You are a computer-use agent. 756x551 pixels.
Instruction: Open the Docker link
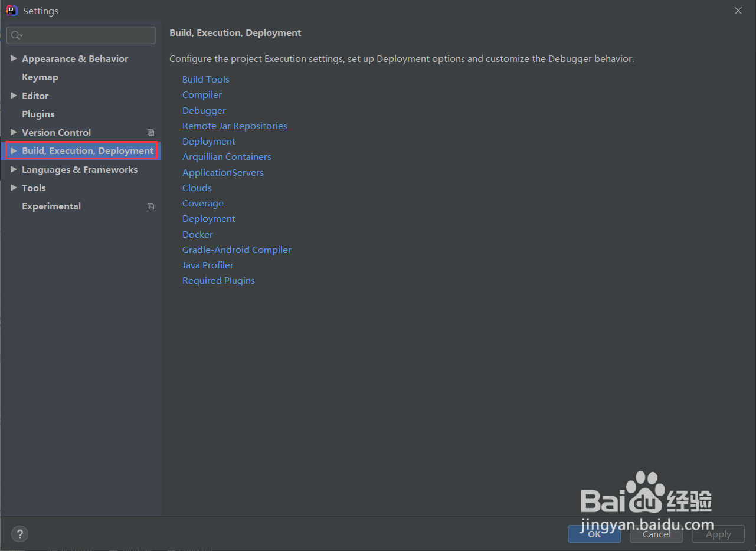(x=198, y=234)
